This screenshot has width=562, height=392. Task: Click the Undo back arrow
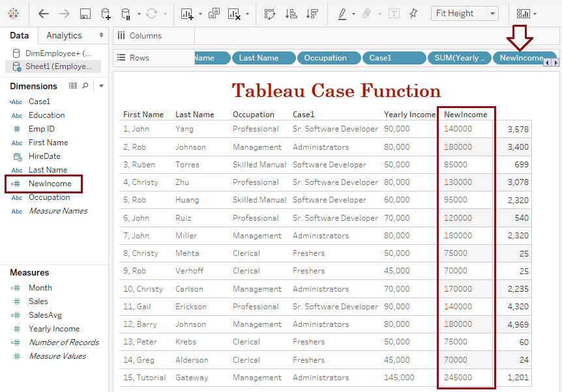[44, 14]
